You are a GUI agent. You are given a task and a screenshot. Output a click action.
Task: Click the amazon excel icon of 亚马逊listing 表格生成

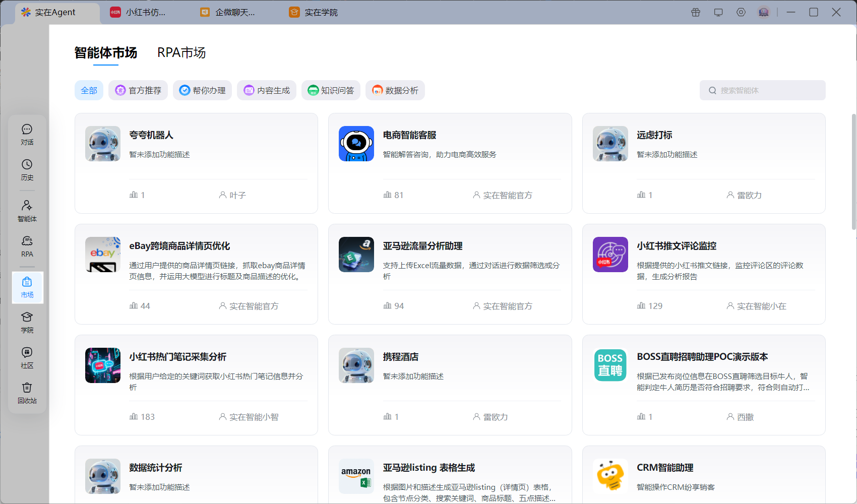[x=356, y=476]
